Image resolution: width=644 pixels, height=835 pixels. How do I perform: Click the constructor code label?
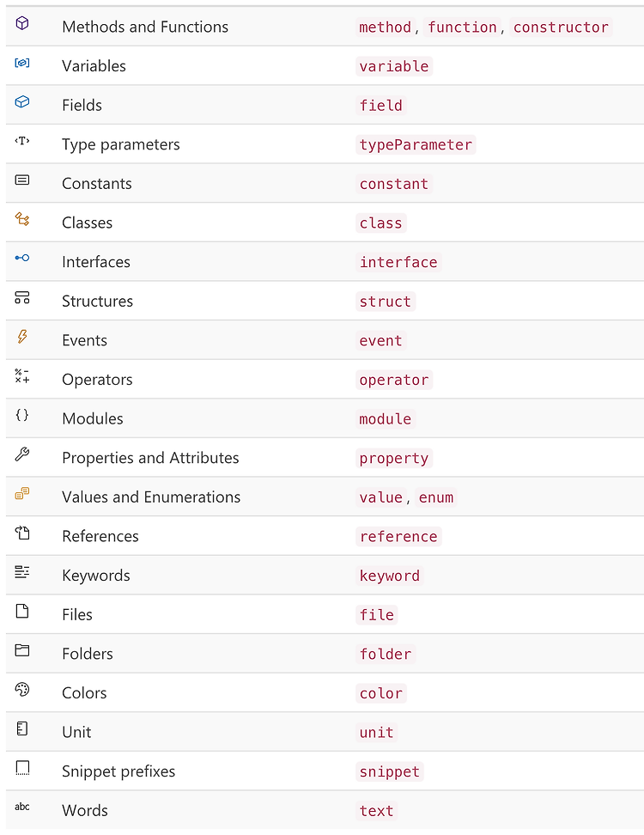[561, 27]
